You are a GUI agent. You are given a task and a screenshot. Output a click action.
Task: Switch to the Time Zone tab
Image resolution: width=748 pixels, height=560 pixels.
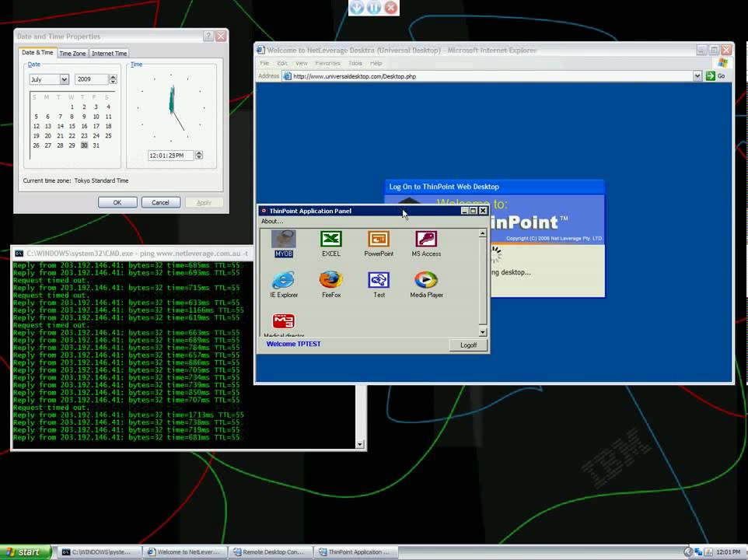72,54
